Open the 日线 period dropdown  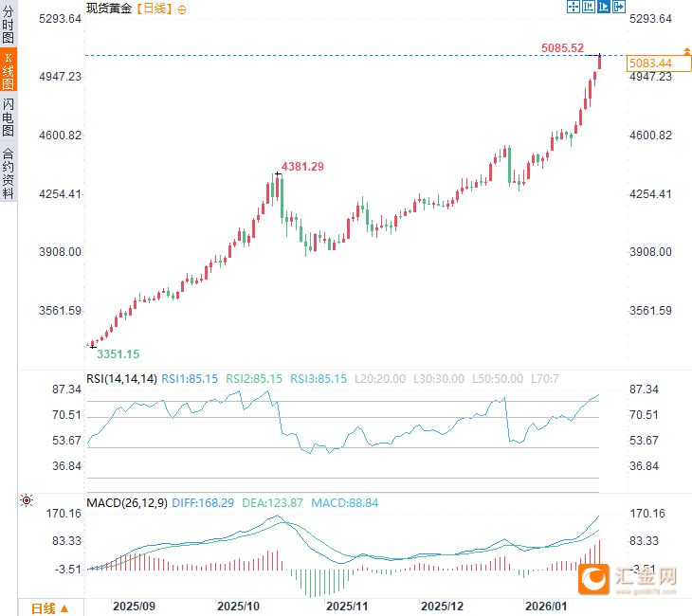(x=50, y=608)
